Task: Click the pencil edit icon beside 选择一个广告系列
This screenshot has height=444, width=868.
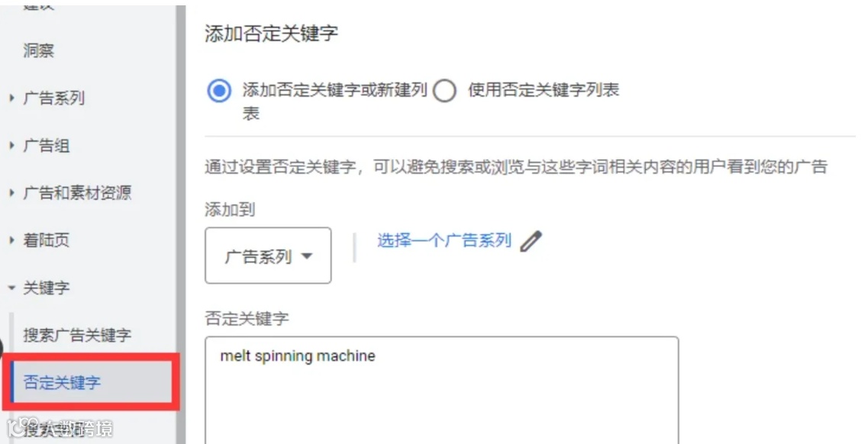Action: tap(531, 242)
